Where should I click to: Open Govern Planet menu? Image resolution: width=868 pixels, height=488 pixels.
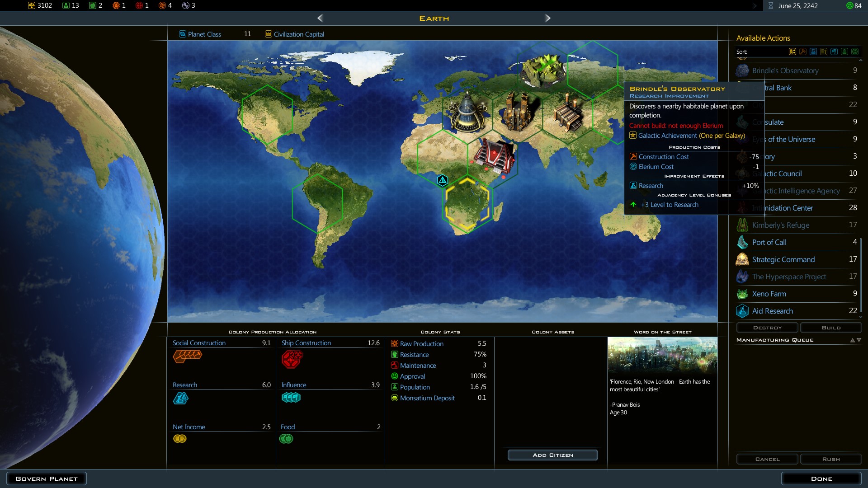[x=47, y=479]
